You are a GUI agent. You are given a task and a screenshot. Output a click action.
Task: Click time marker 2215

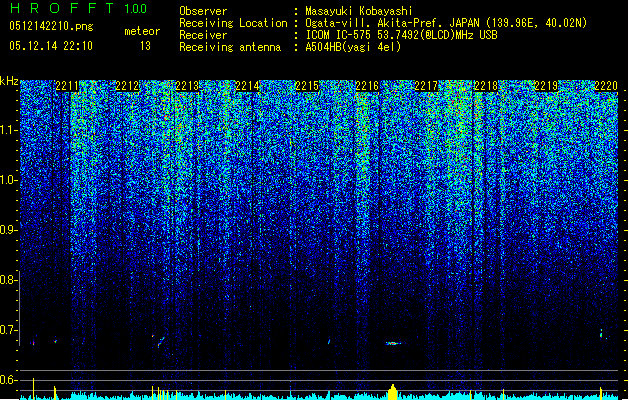click(x=307, y=86)
